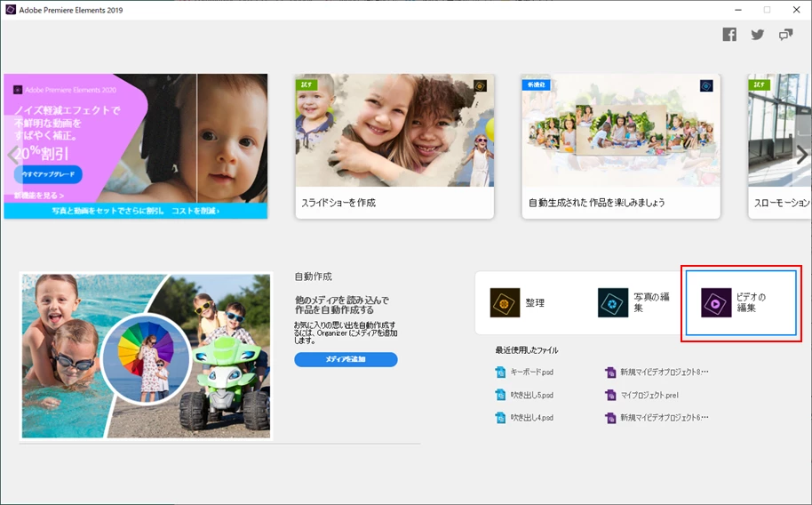Launch the Organizer (整理) app icon
The image size is (812, 505).
(505, 303)
